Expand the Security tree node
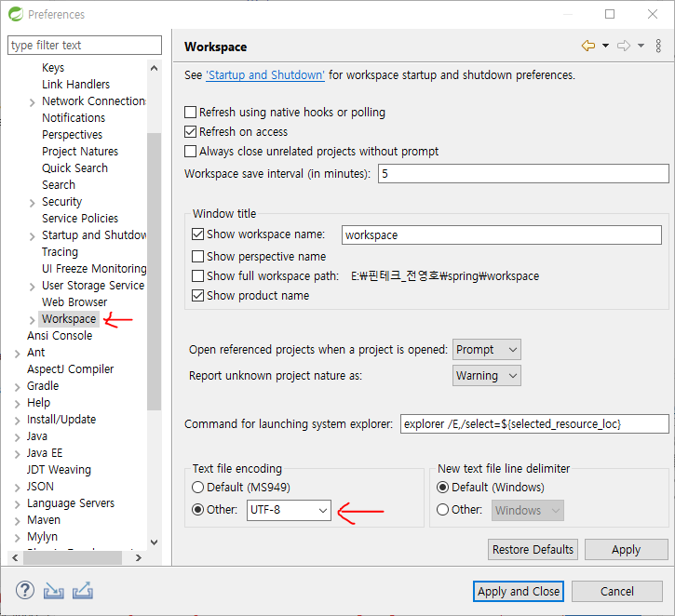 coord(32,203)
